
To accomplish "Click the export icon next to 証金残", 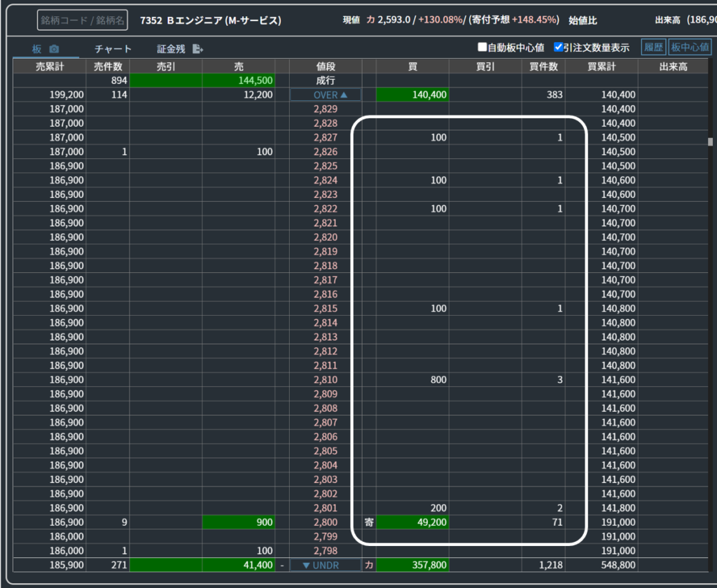I will click(x=197, y=49).
